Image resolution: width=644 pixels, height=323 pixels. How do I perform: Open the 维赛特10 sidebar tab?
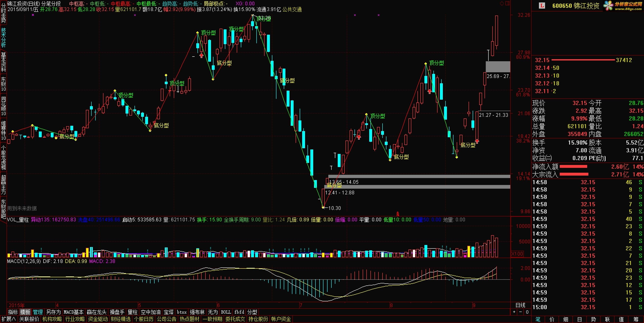(x=3, y=130)
